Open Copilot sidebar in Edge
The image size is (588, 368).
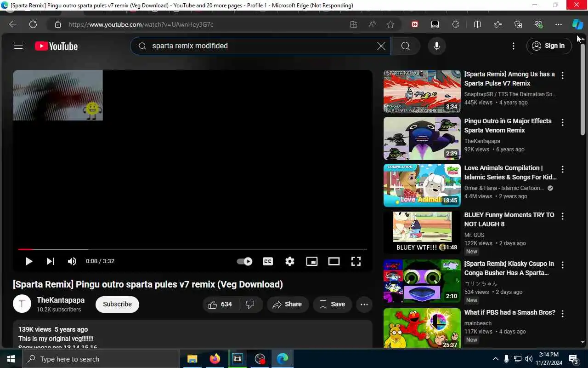(x=577, y=24)
